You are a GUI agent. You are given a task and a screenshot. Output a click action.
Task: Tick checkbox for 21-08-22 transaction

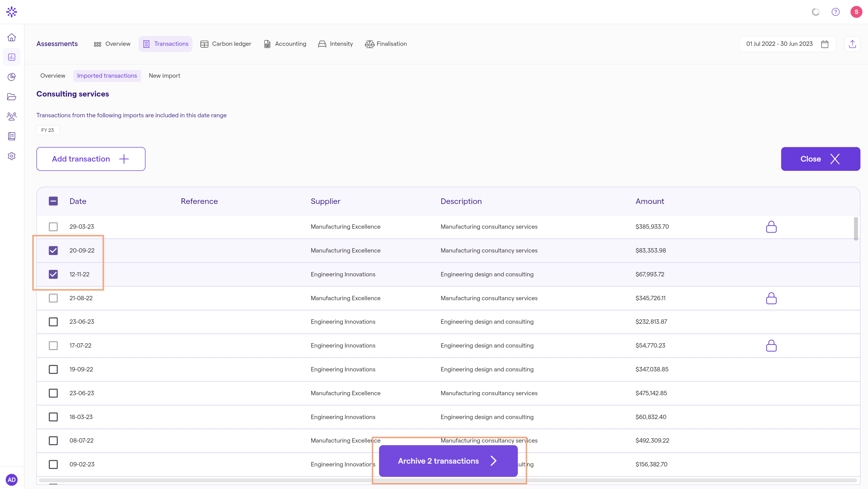pos(53,298)
